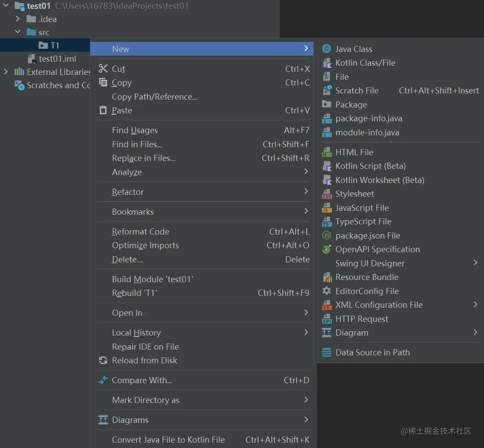Open the Bookmarks submenu arrow
Image resolution: width=484 pixels, height=448 pixels.
pyautogui.click(x=306, y=211)
